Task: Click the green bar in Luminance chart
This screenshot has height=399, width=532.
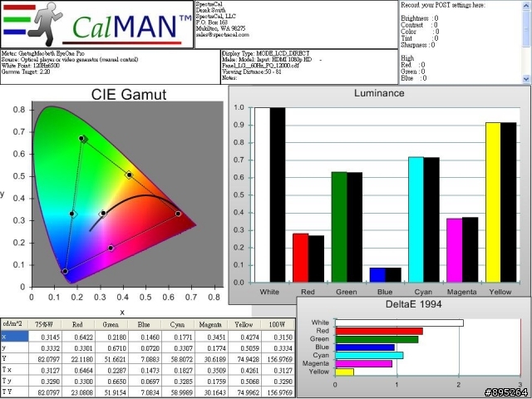Action: (x=339, y=227)
